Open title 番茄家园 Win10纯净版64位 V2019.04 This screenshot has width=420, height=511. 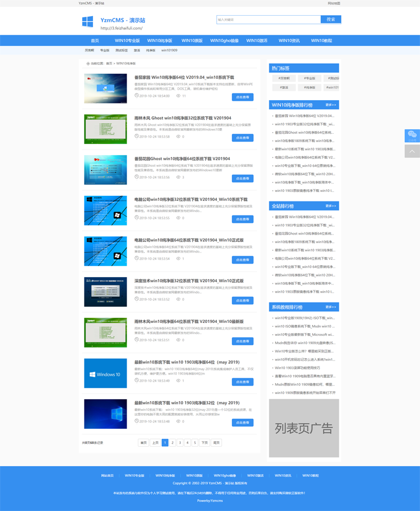[x=184, y=77]
